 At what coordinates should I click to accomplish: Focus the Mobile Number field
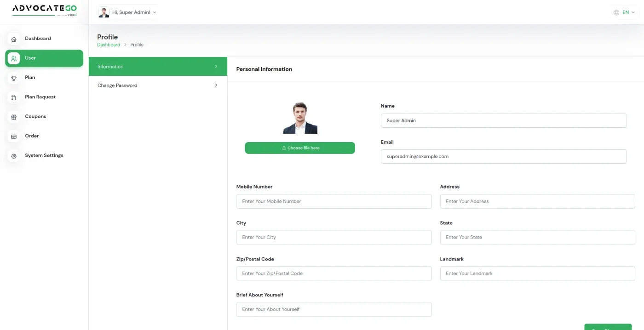[334, 201]
